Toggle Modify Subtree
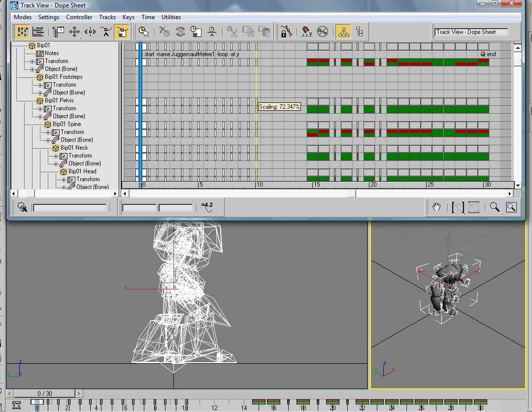 point(343,32)
